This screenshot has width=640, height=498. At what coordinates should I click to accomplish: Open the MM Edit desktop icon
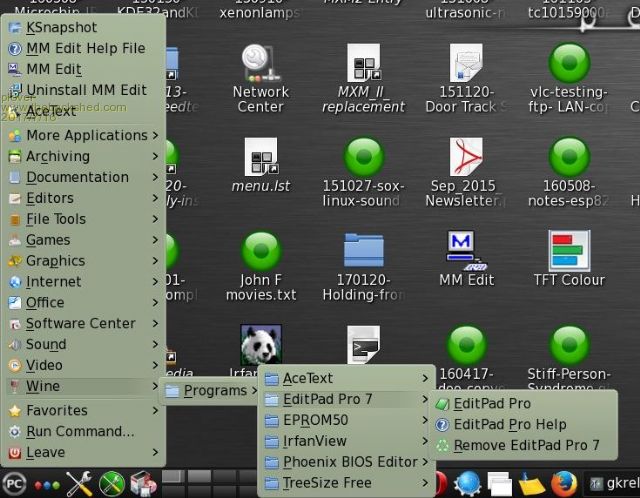(466, 252)
